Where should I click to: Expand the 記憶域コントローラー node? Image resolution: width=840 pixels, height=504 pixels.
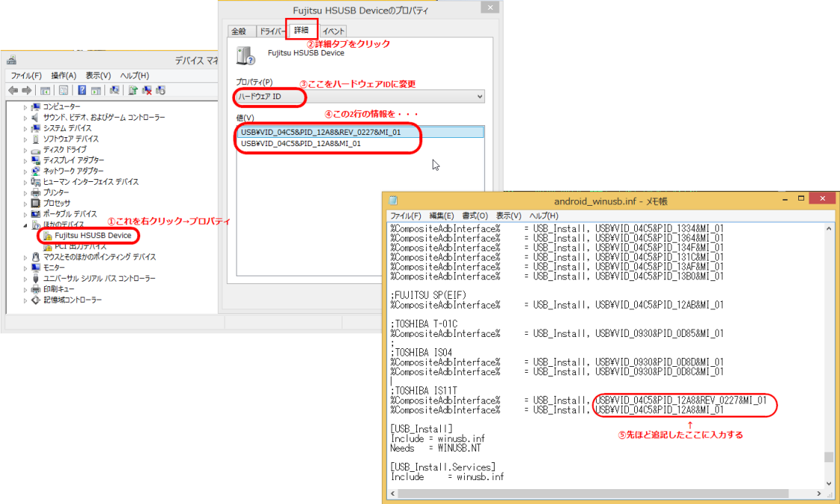point(25,300)
